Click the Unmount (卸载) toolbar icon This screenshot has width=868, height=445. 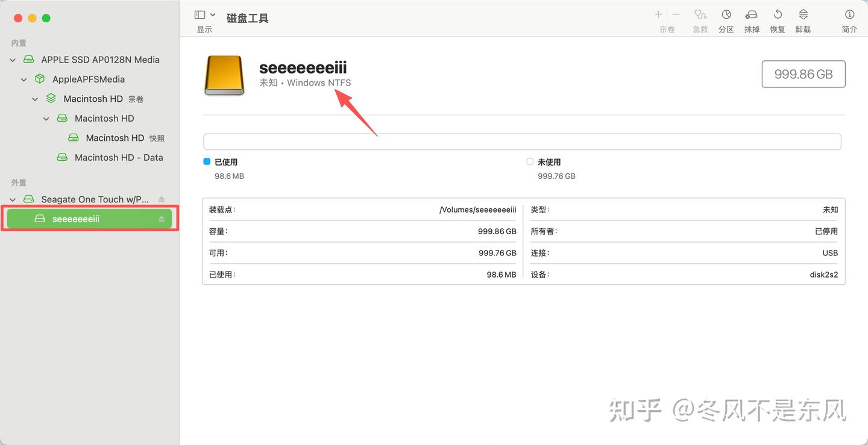click(x=803, y=14)
